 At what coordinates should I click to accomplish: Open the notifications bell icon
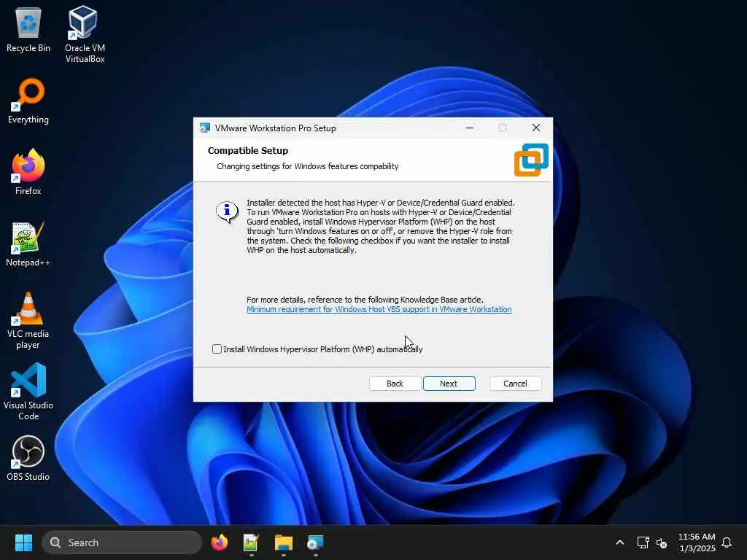[x=727, y=542]
